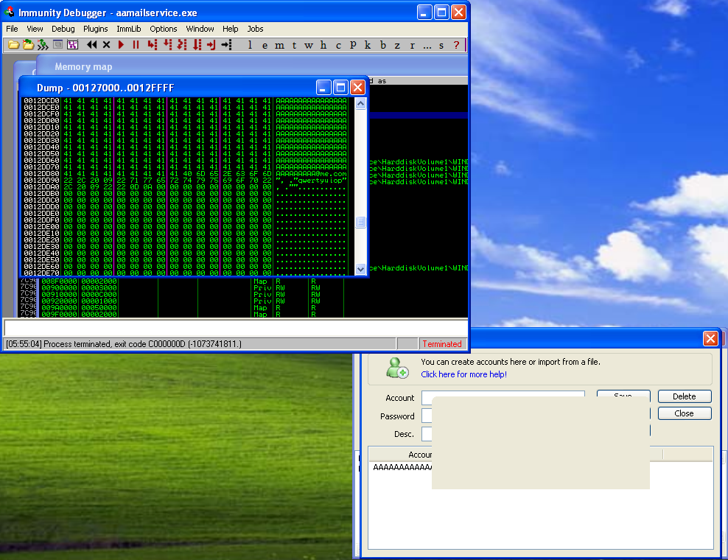Show Memory map with the m button
Screen dimensions: 728x560
click(279, 45)
